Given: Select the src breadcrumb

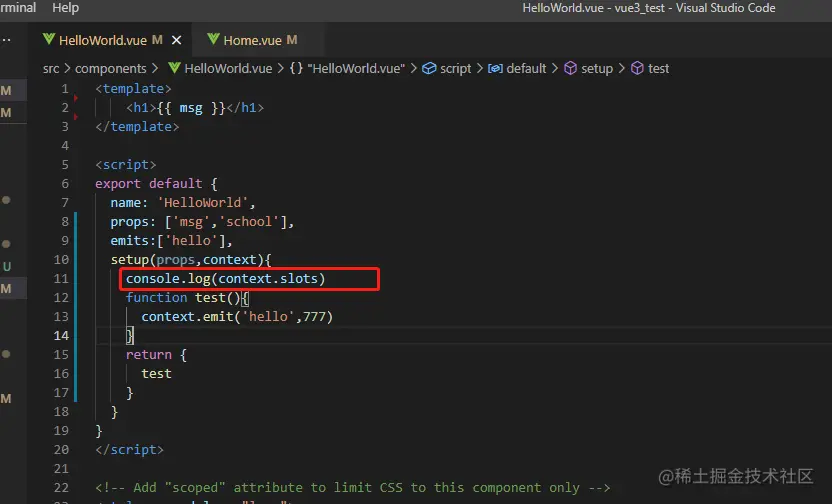Looking at the screenshot, I should pos(51,69).
